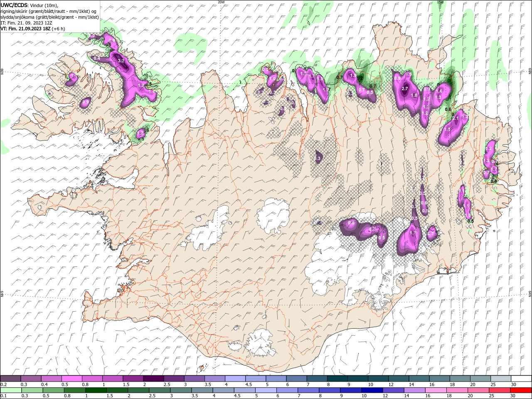Pick the snow scale swatch from 6 to 7

(296, 378)
